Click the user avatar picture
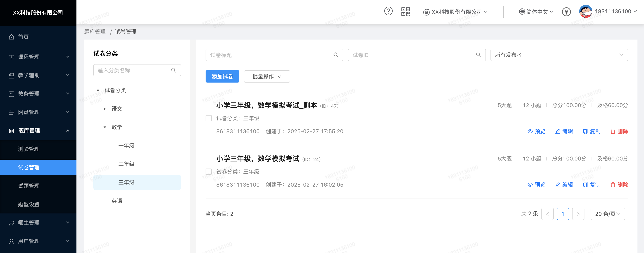 586,12
